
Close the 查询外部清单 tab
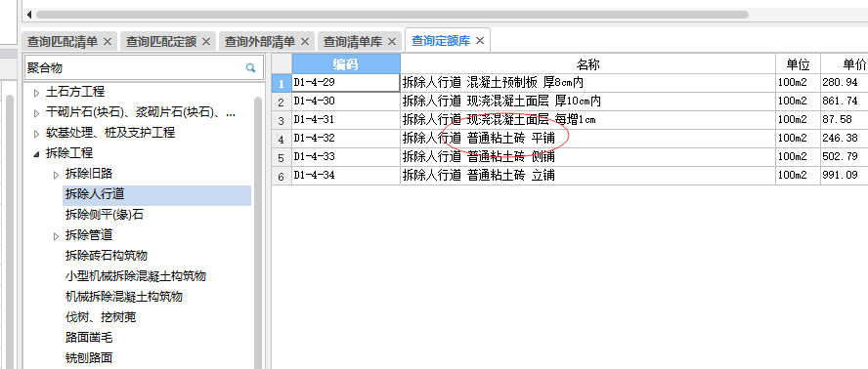tap(304, 42)
